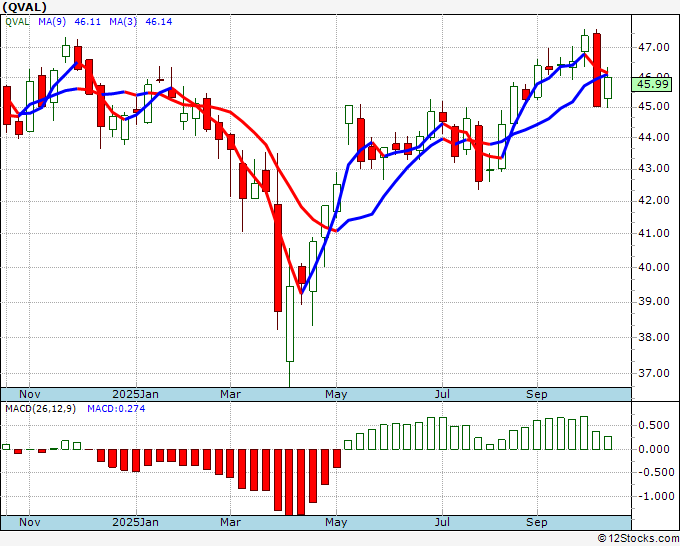Viewport: 680px width, 546px height.
Task: Click Sep on the price chart date axis
Action: [x=536, y=394]
